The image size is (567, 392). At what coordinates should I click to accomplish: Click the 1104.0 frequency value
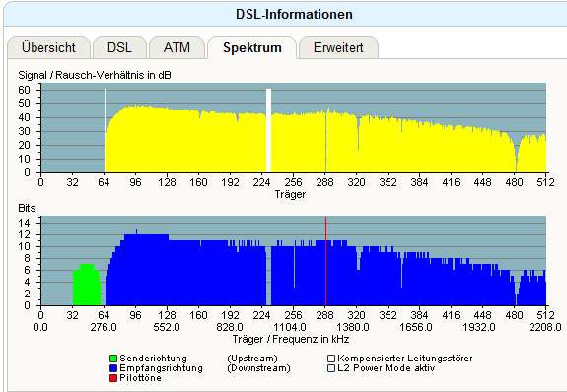290,327
